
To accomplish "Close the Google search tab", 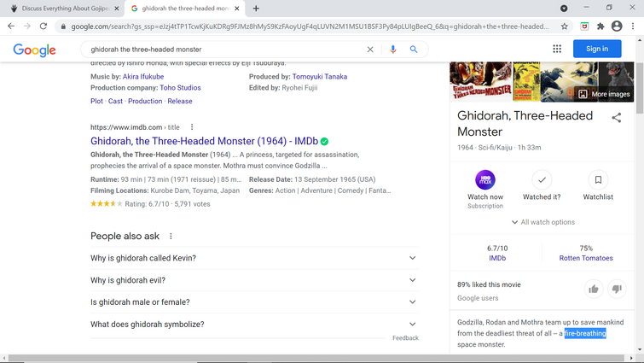I will click(237, 9).
